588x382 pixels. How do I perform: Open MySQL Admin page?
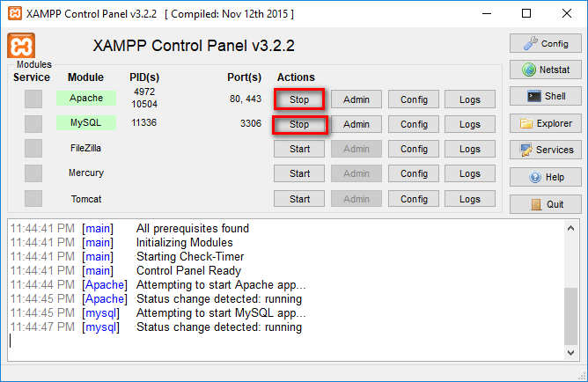(x=356, y=124)
